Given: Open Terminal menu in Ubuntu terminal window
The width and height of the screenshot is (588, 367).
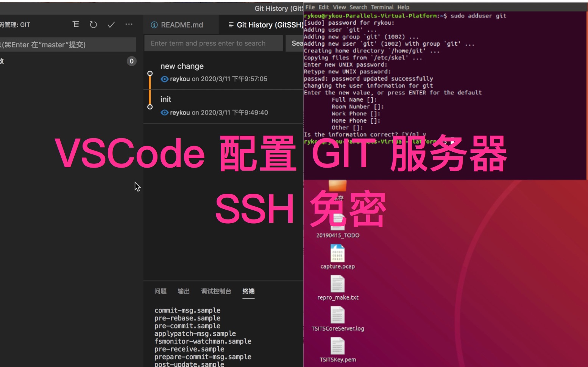Looking at the screenshot, I should (382, 7).
